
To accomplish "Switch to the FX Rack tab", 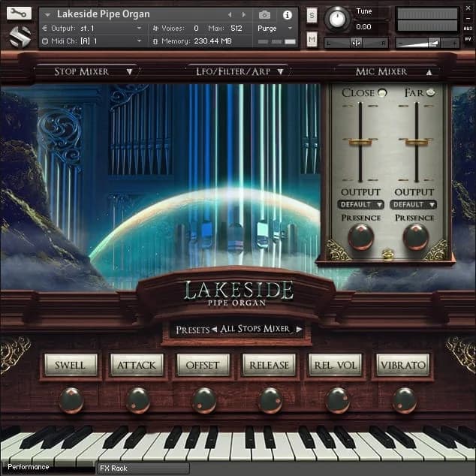I will point(143,468).
